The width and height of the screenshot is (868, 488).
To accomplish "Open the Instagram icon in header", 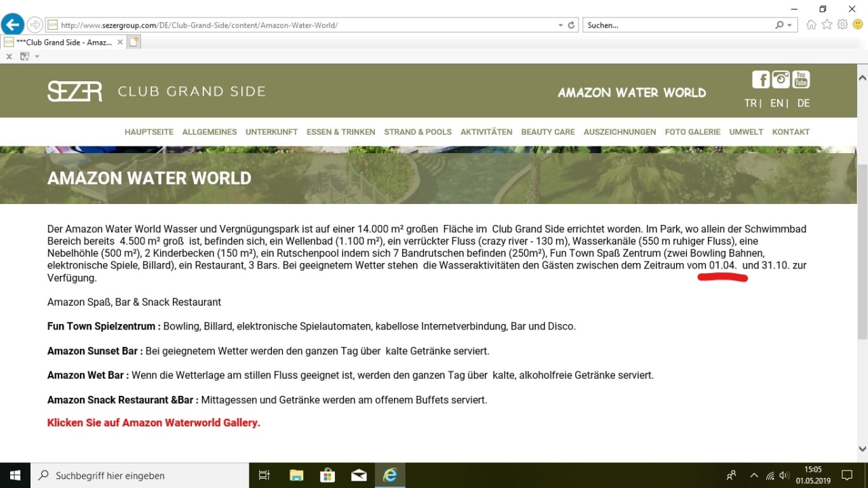I will click(x=781, y=80).
